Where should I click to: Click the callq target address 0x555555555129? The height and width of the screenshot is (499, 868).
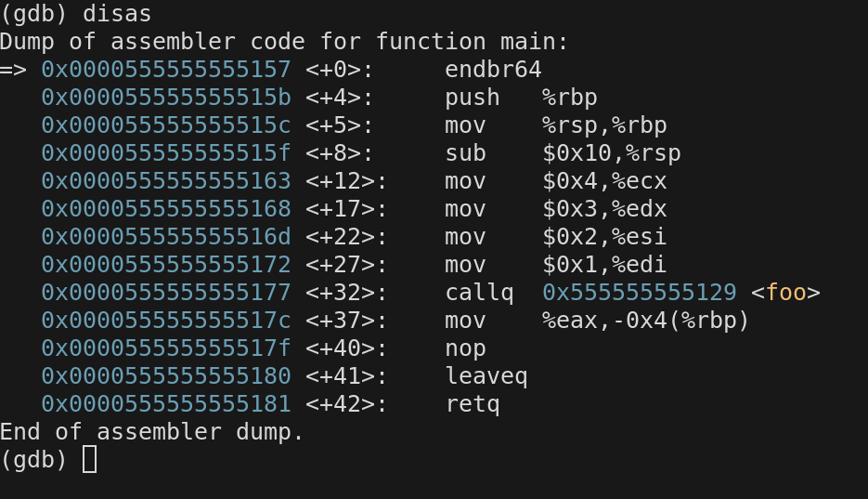coord(640,293)
